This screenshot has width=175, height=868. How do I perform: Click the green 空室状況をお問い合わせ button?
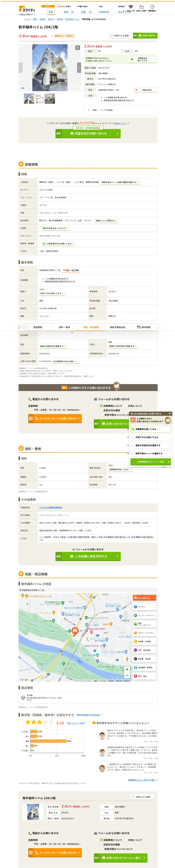[88, 133]
